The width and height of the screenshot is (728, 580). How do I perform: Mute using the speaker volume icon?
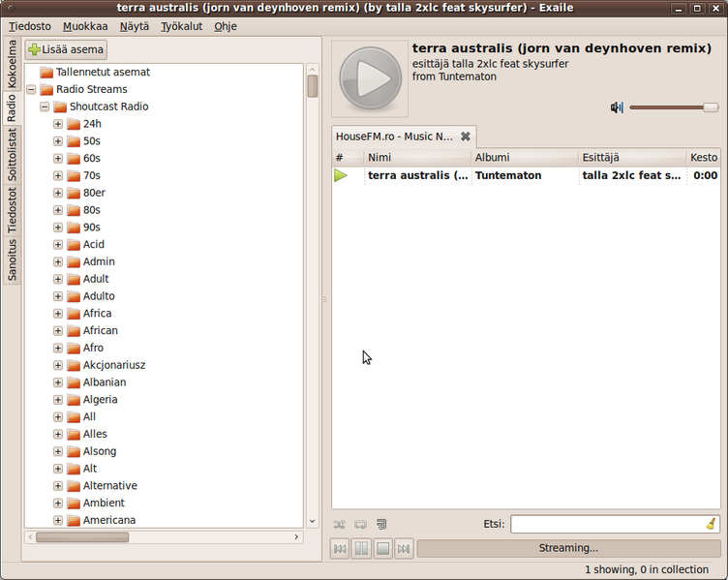pos(617,107)
